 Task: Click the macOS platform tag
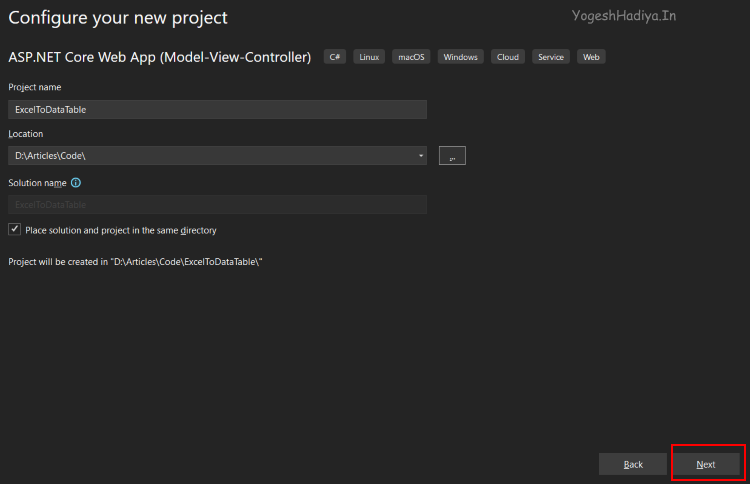click(411, 57)
